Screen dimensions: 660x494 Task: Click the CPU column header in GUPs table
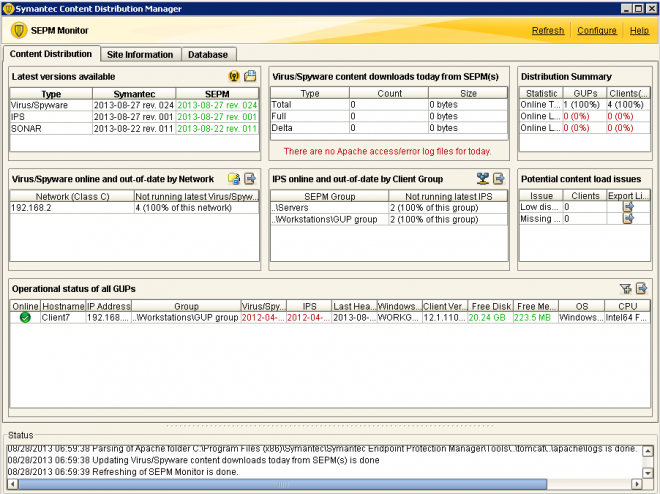point(627,306)
